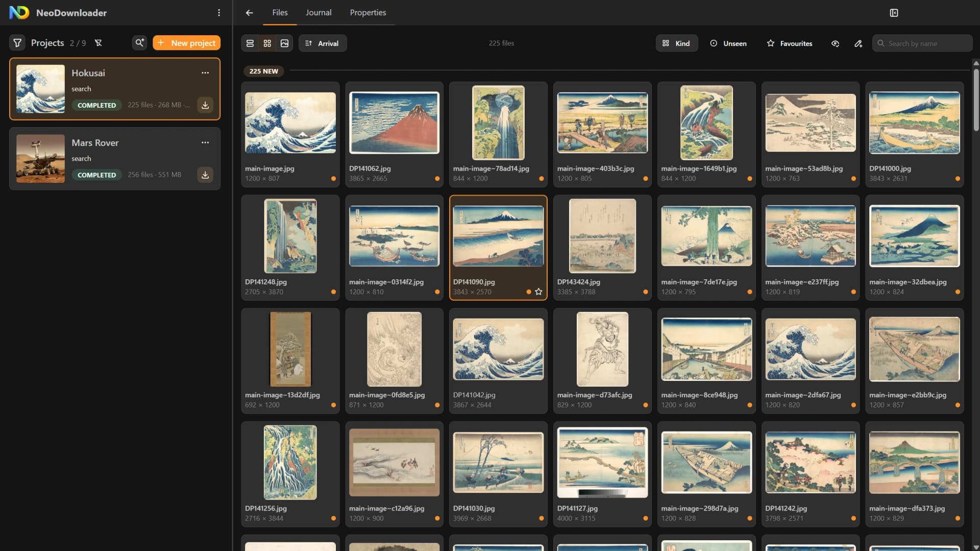This screenshot has width=980, height=551.
Task: Select the Mars Rover project card
Action: coord(115,159)
